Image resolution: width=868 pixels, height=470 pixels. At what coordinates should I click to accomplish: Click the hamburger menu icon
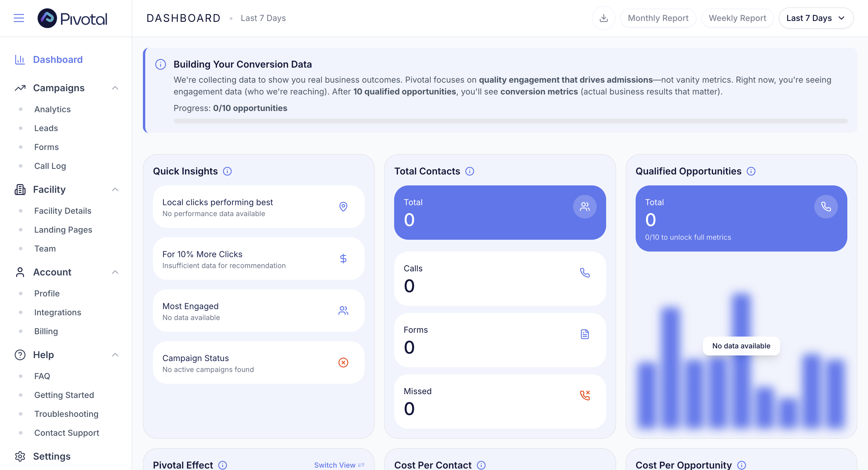click(19, 18)
